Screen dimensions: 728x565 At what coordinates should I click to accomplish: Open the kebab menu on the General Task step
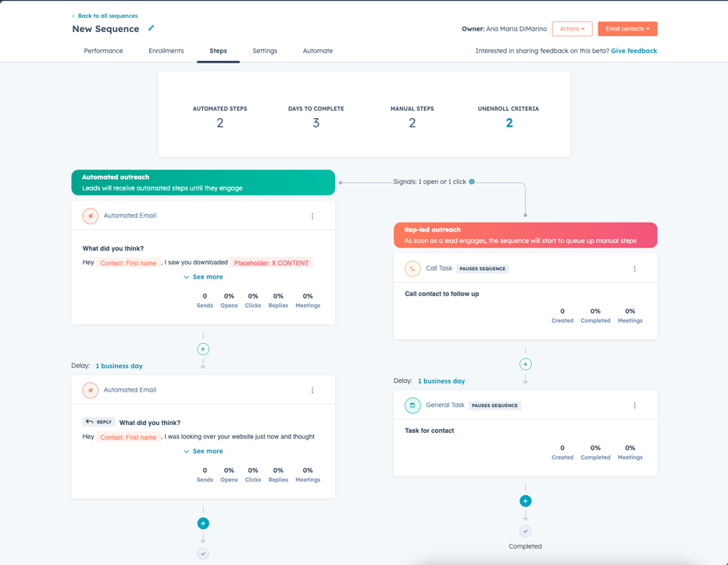coord(635,405)
